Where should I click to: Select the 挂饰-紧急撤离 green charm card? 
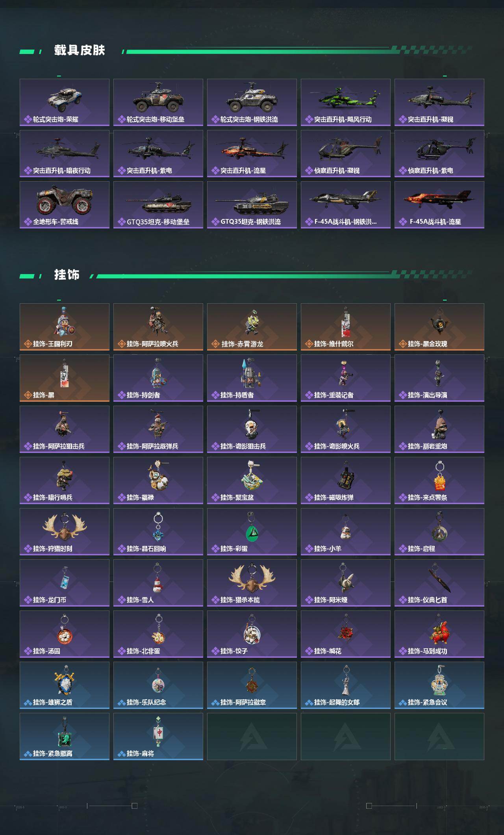click(x=65, y=737)
